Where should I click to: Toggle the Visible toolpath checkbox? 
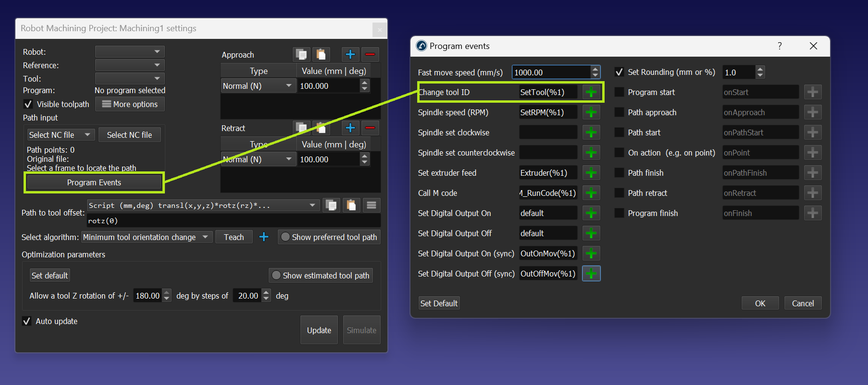click(x=28, y=104)
